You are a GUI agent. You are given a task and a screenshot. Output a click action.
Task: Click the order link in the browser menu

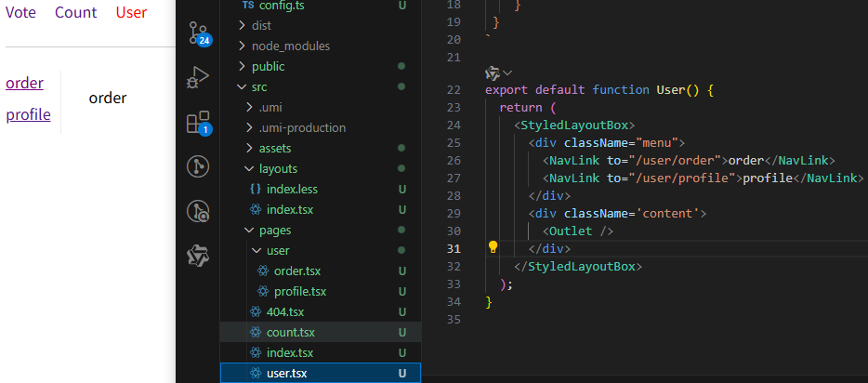click(24, 83)
